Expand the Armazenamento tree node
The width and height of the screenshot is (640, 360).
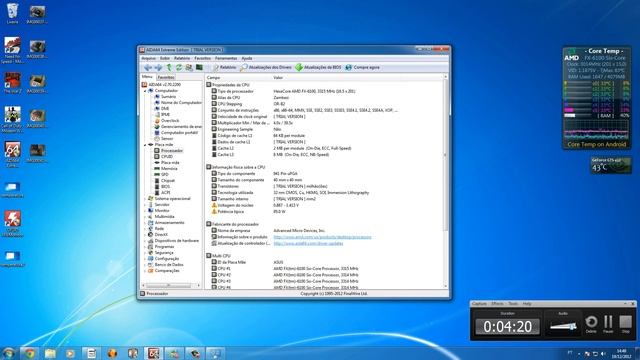click(x=145, y=223)
